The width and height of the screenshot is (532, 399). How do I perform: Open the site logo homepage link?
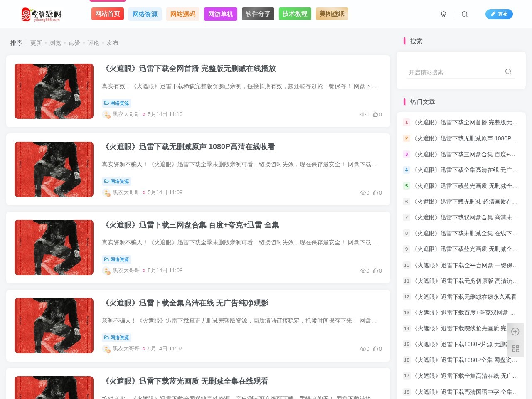[x=42, y=14]
